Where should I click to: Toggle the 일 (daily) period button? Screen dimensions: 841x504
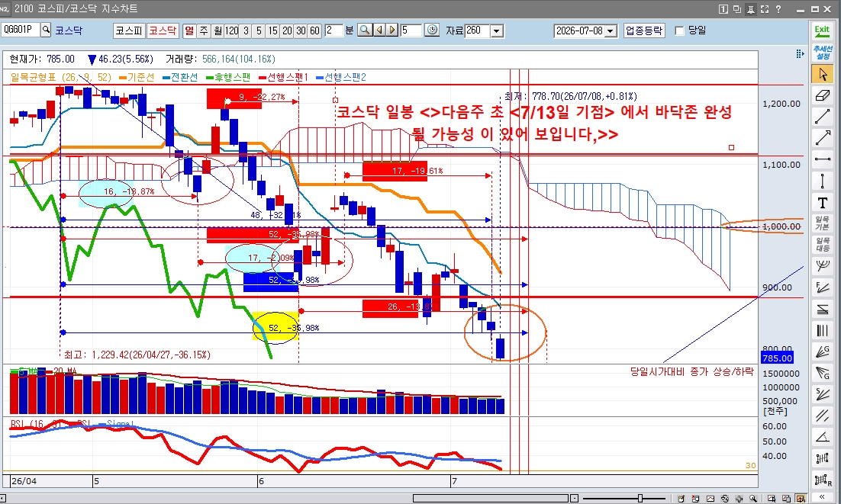point(189,30)
